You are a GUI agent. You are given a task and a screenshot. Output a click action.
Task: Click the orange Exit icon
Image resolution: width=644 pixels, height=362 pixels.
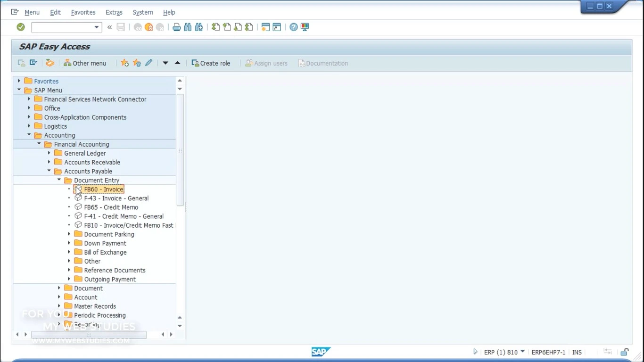tap(149, 27)
